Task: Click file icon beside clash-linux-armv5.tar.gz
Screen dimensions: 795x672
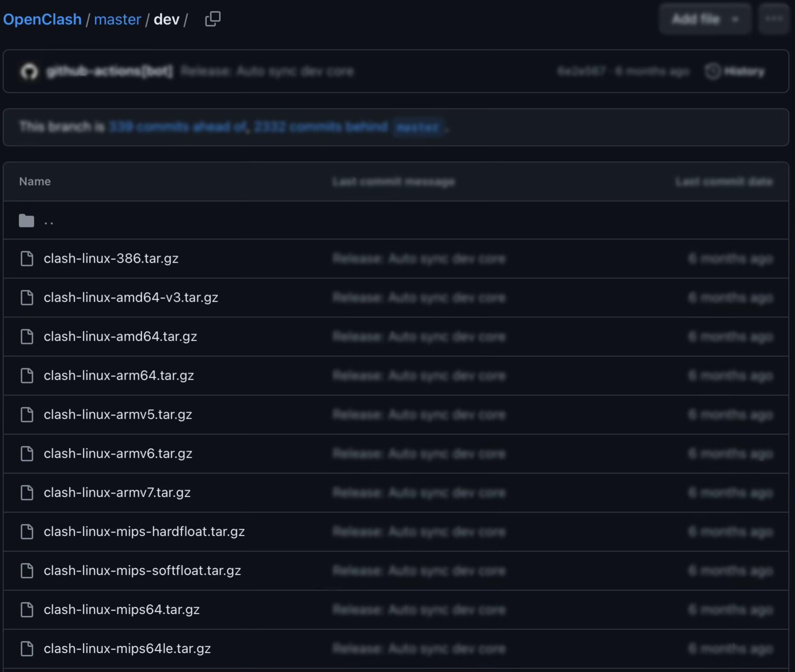Action: click(27, 415)
